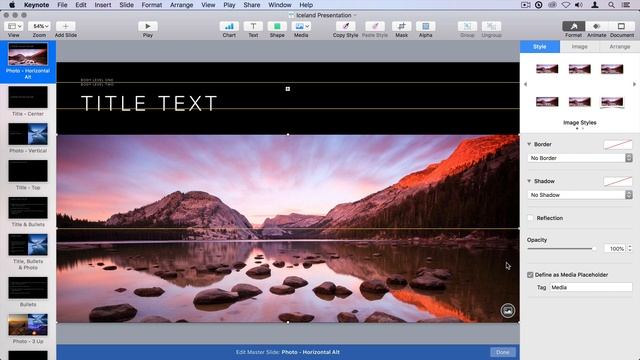Image resolution: width=640 pixels, height=360 pixels.
Task: Apply the bottom-right reflection image style
Action: (612, 102)
